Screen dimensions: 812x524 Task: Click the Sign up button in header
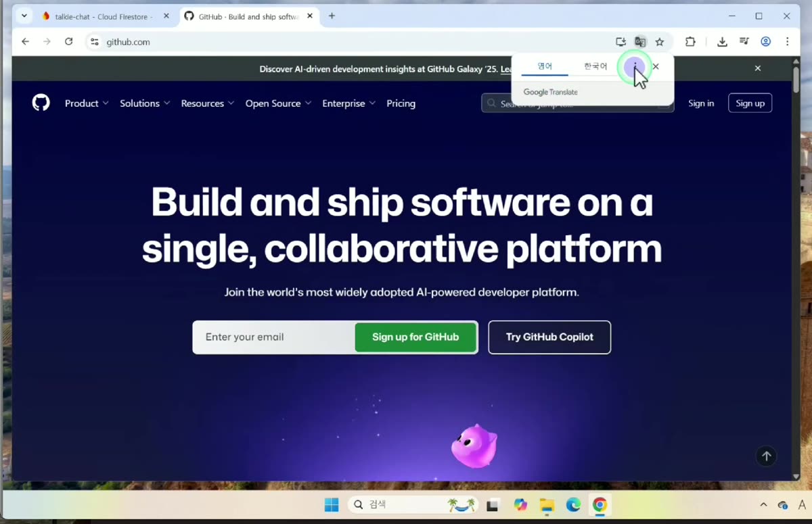750,103
